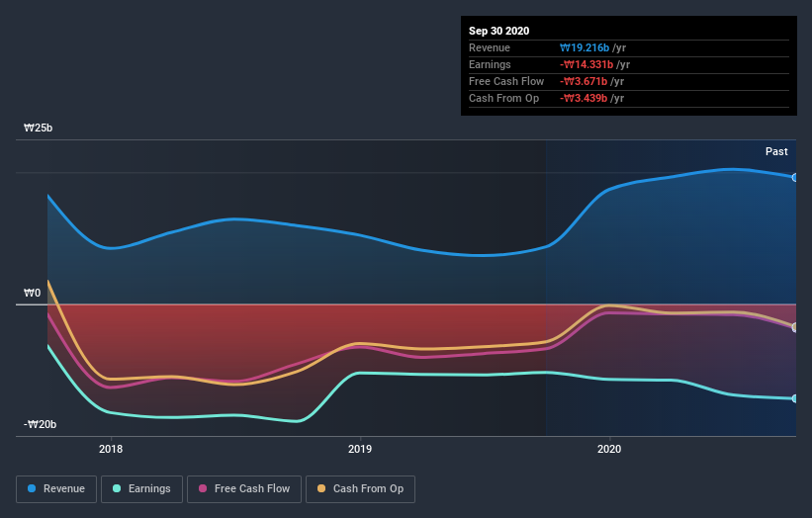Toggle the Free Cash Flow legend button
The width and height of the screenshot is (812, 518).
point(244,489)
